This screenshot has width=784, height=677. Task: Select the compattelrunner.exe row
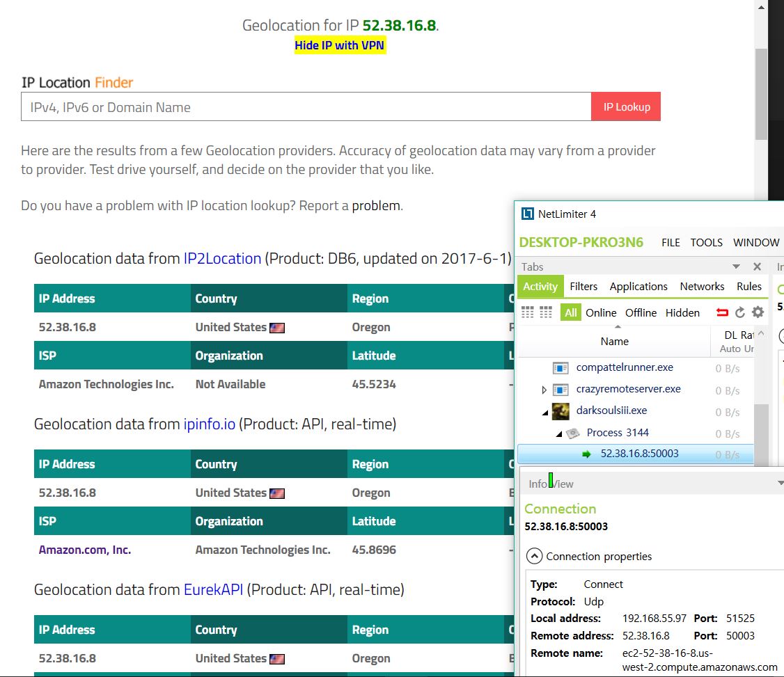(636, 368)
